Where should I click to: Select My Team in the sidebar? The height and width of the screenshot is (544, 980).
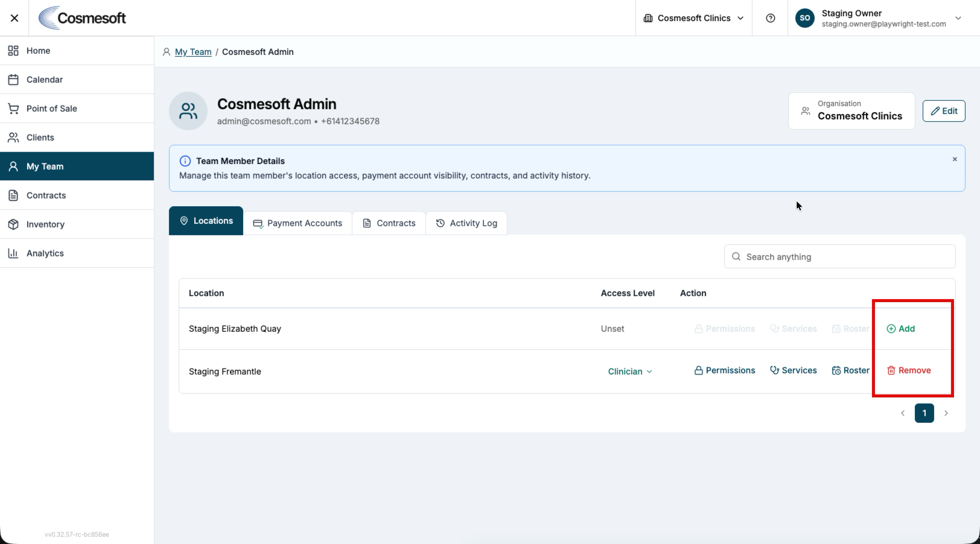point(77,166)
